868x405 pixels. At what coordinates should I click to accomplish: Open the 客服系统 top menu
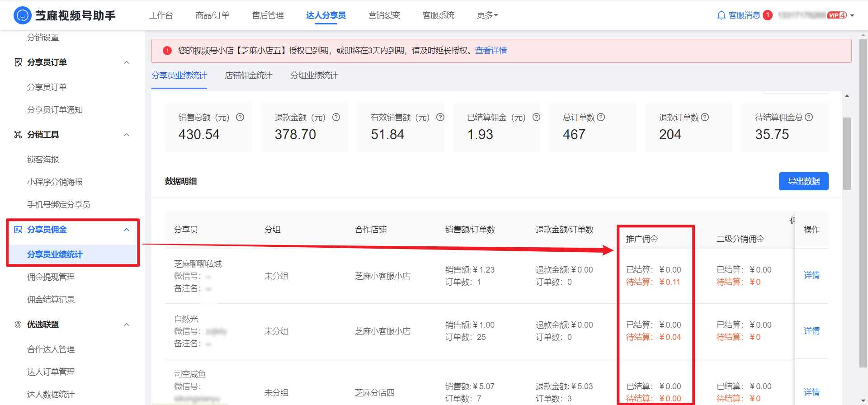439,15
